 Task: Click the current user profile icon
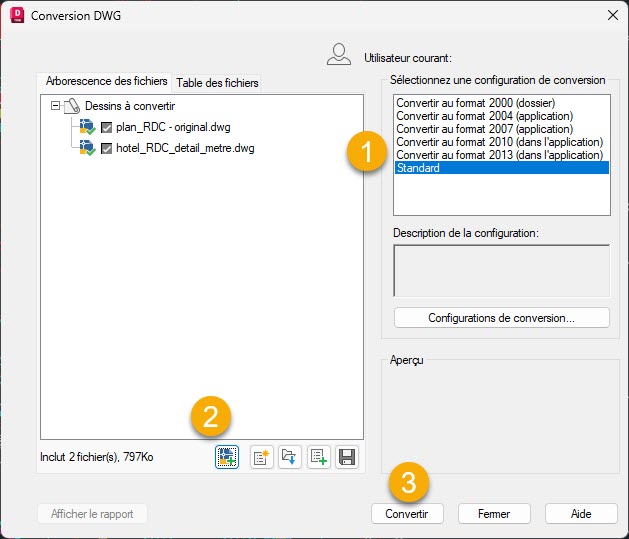coord(339,55)
